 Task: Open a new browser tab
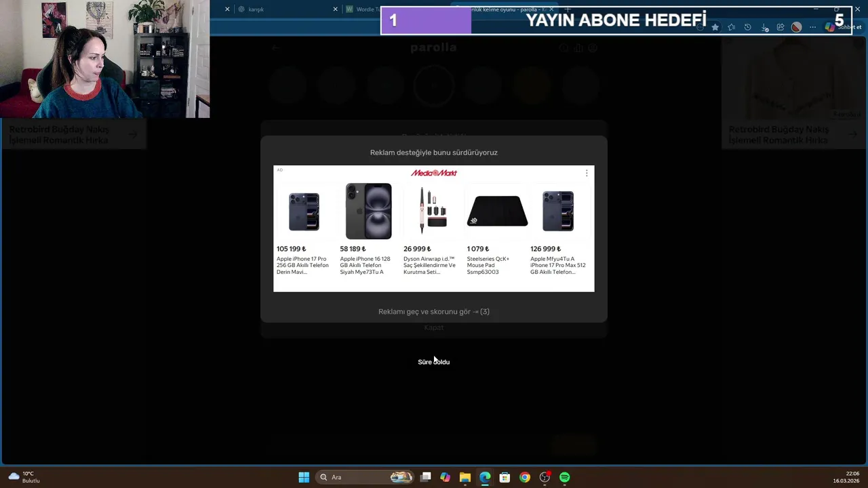(568, 9)
